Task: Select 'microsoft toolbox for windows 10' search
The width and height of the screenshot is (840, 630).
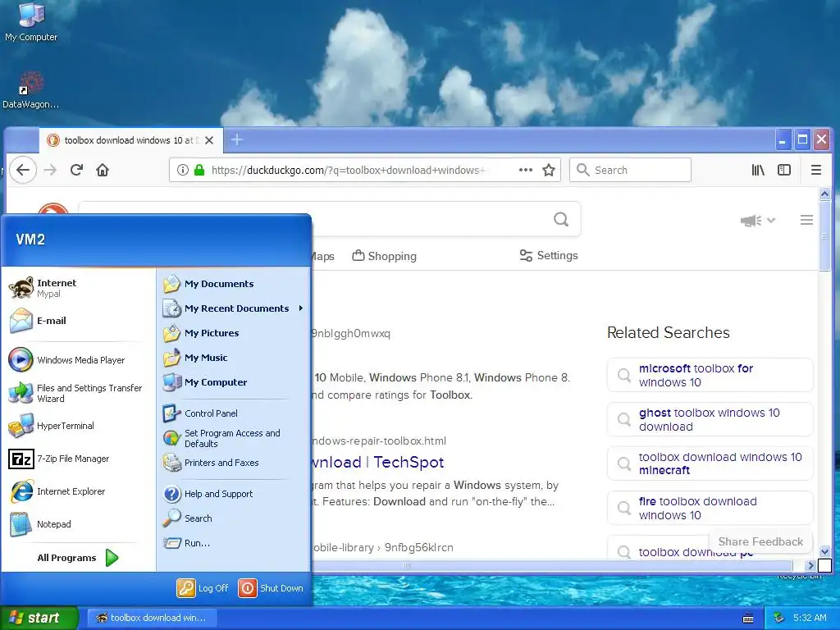Action: [710, 375]
